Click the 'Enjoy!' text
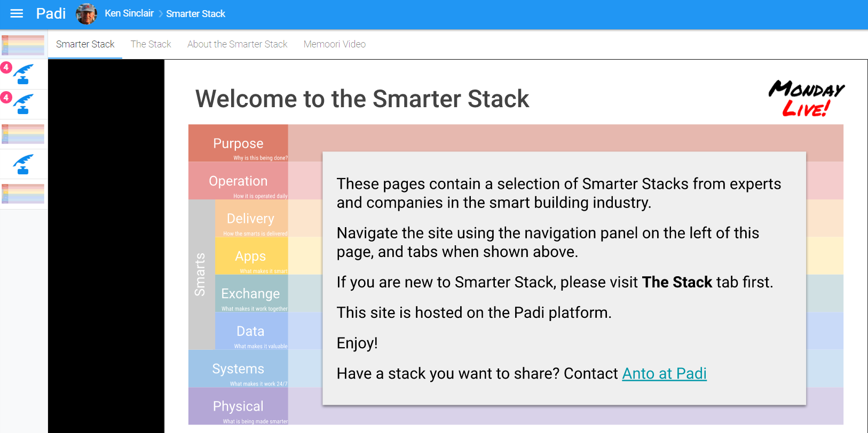 coord(357,343)
